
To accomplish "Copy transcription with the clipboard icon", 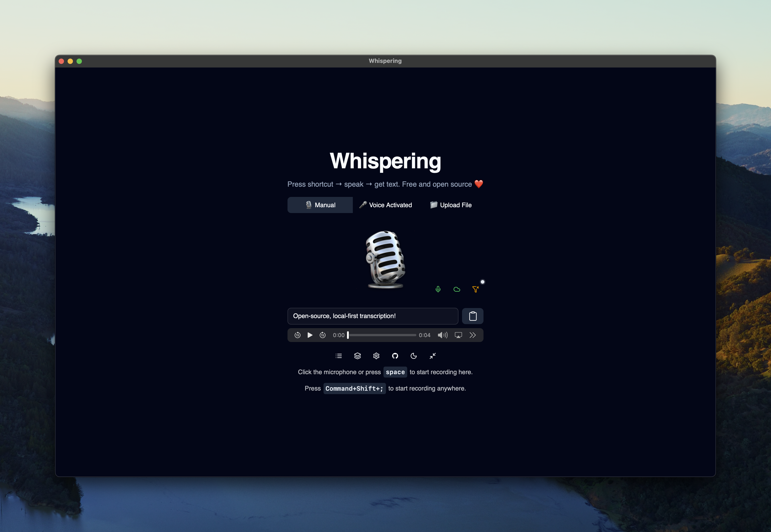I will [x=472, y=316].
